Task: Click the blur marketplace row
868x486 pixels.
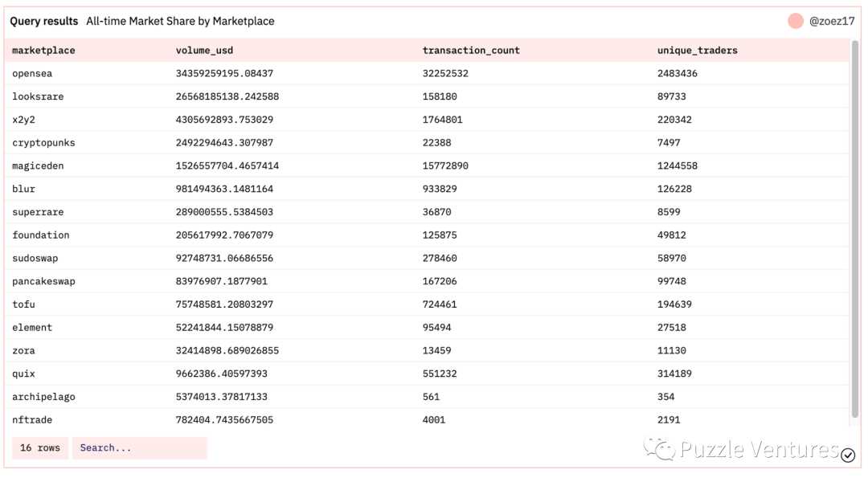Action: (24, 189)
